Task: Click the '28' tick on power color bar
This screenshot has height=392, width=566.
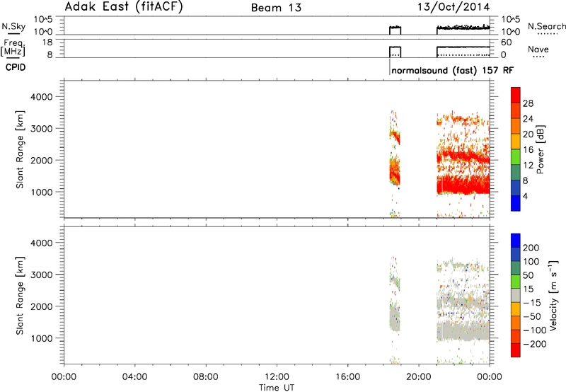Action: (x=528, y=103)
